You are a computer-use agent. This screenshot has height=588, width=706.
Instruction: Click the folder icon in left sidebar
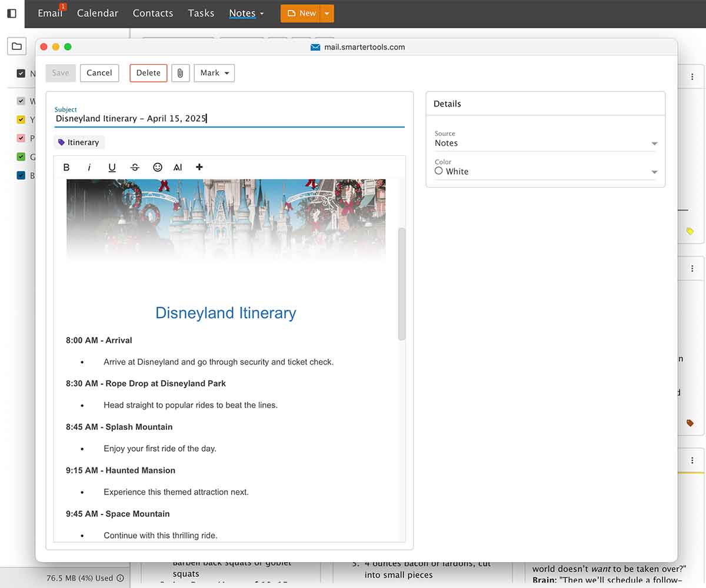point(16,46)
